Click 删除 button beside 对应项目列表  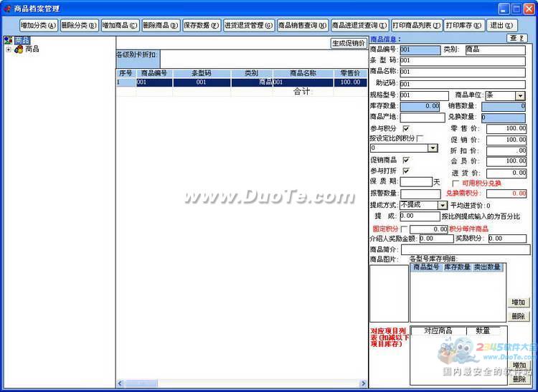click(x=519, y=379)
